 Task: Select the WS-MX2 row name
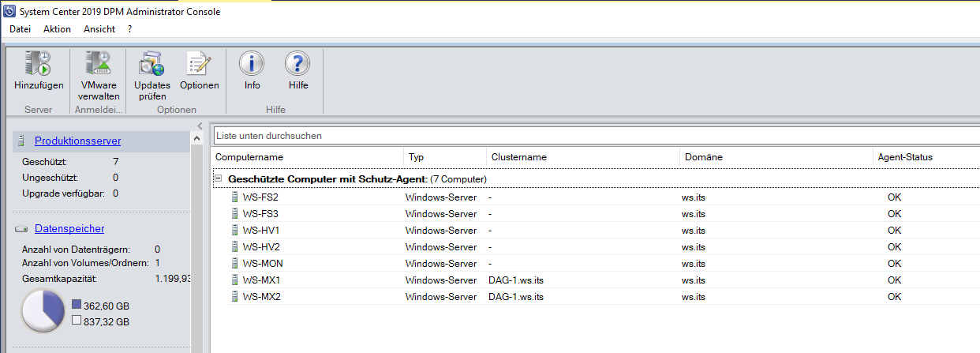[x=261, y=296]
